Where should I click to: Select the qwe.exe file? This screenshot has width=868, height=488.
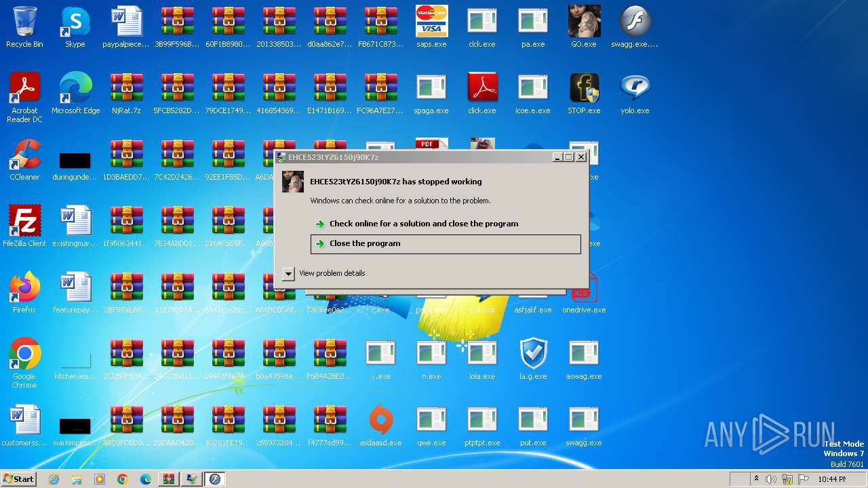[x=431, y=426]
